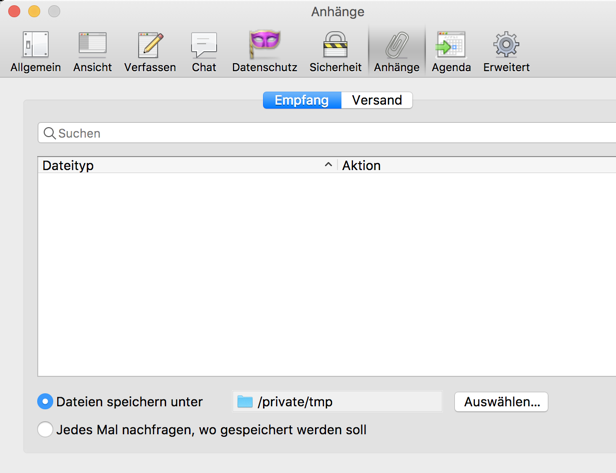The image size is (616, 473).
Task: Open the Agenda calendar pane
Action: [451, 52]
